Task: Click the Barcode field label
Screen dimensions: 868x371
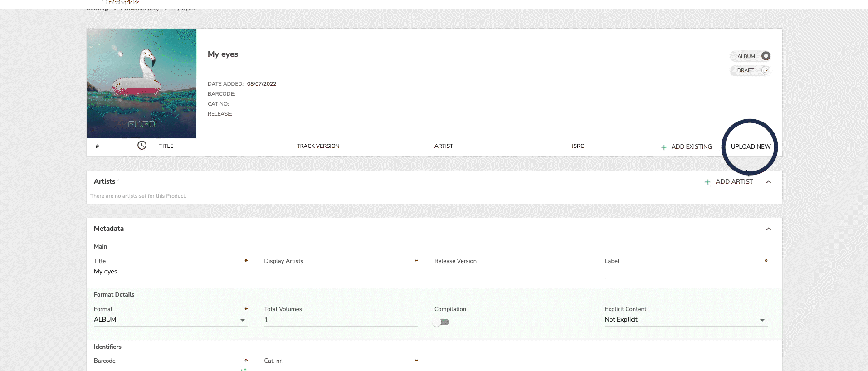Action: (x=105, y=361)
